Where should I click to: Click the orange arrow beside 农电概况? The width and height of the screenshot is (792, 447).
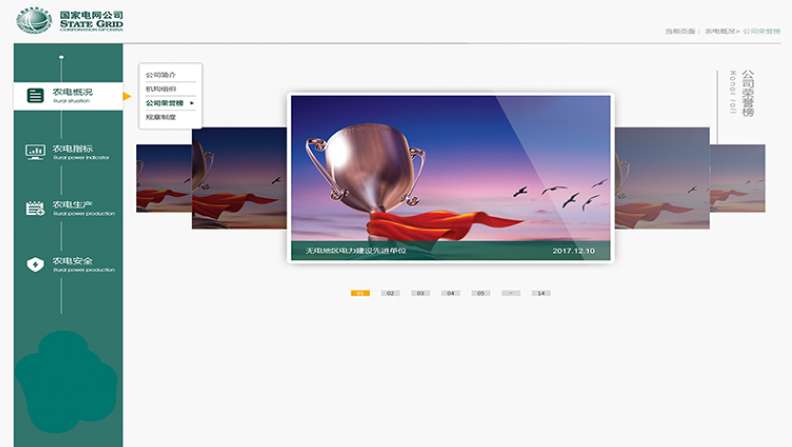127,96
